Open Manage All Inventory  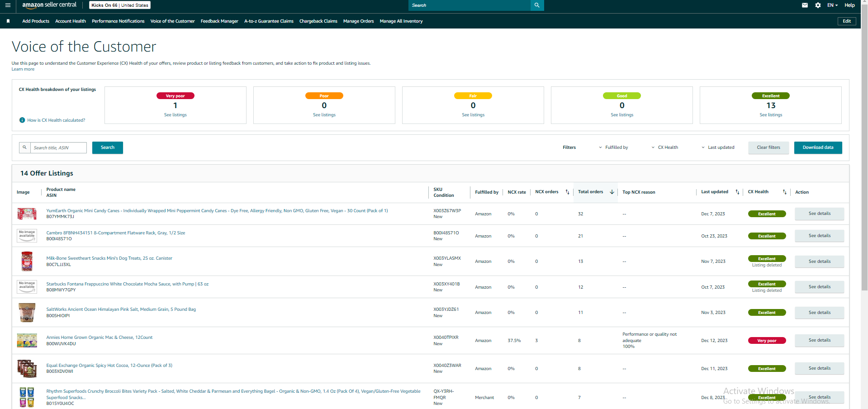pyautogui.click(x=401, y=21)
